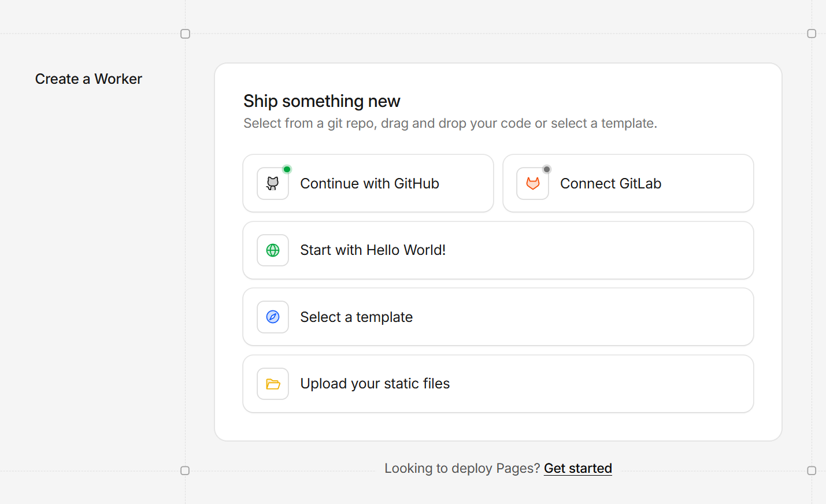Click the GitHub octocat icon

click(x=273, y=184)
